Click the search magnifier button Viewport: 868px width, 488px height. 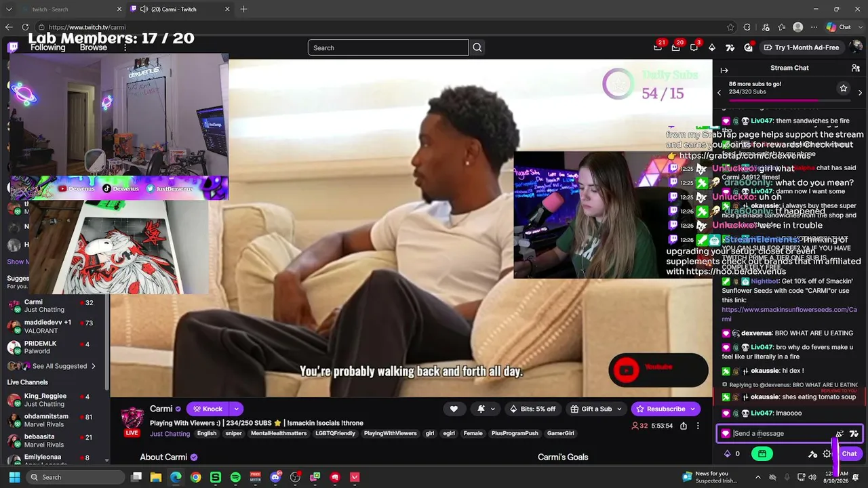[477, 47]
